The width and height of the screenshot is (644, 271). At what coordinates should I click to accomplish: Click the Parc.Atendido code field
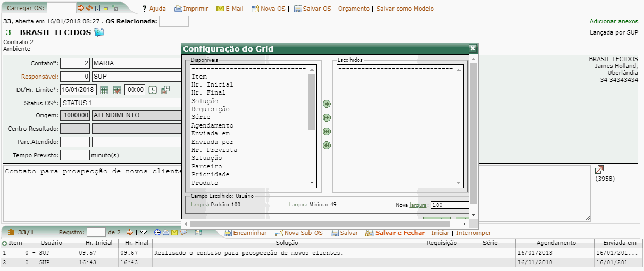coord(75,142)
